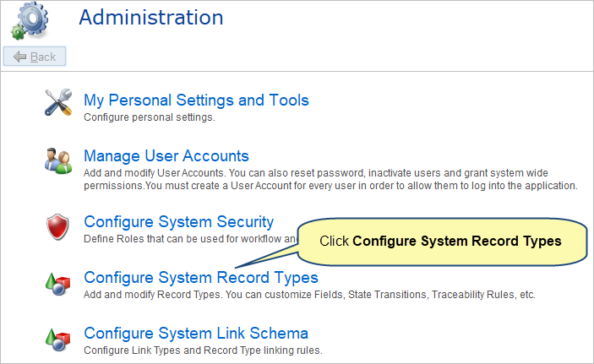Click the Administration page heading
Viewport: 594px width, 364px height.
[x=151, y=18]
